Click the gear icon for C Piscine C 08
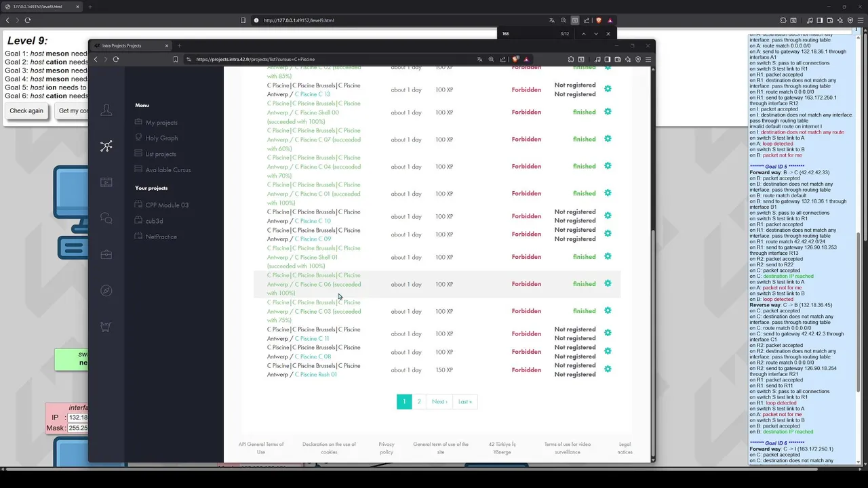This screenshot has height=488, width=868. point(608,351)
